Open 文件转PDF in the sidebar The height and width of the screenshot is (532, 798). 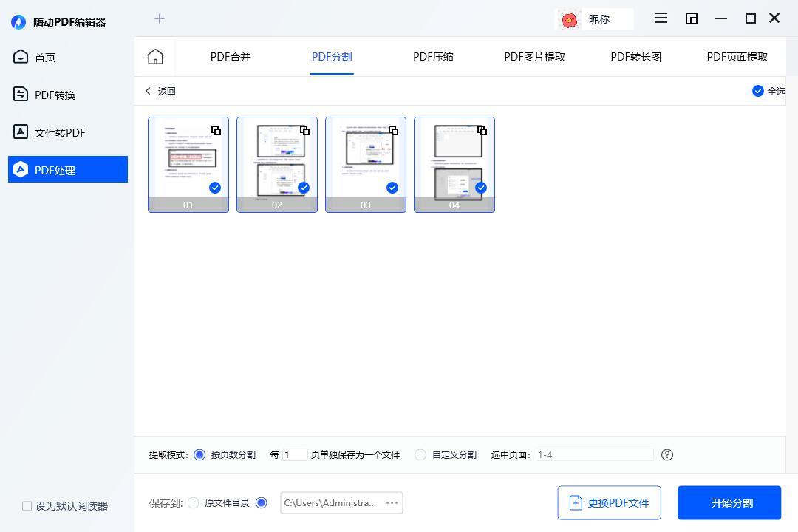click(68, 132)
